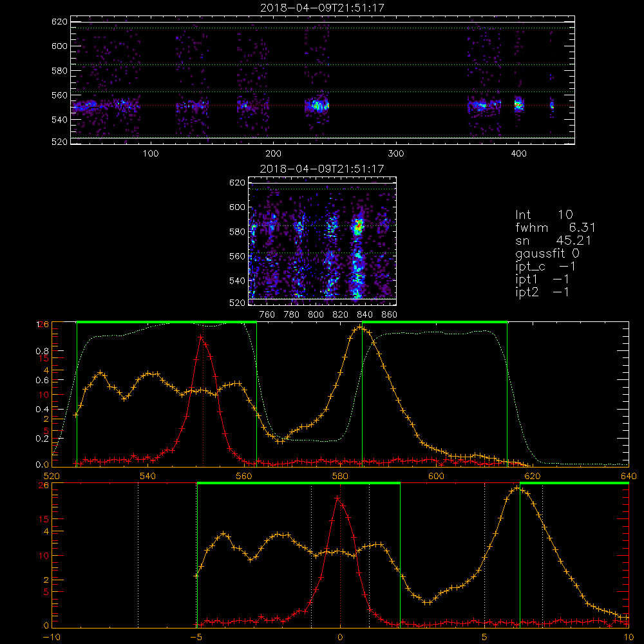Click the '300' x-axis tick label
This screenshot has height=644, width=644.
click(x=396, y=154)
